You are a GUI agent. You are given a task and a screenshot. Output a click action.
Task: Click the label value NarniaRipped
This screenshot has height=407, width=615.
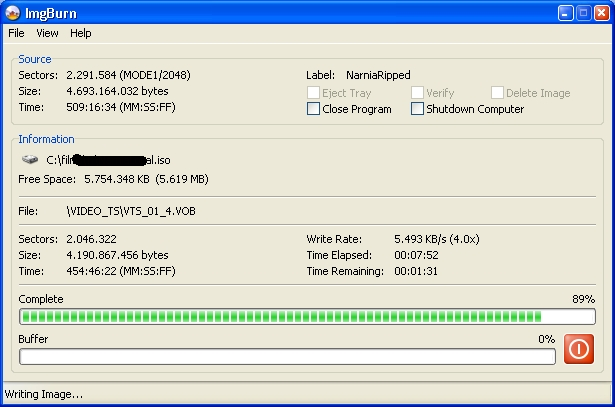(378, 75)
